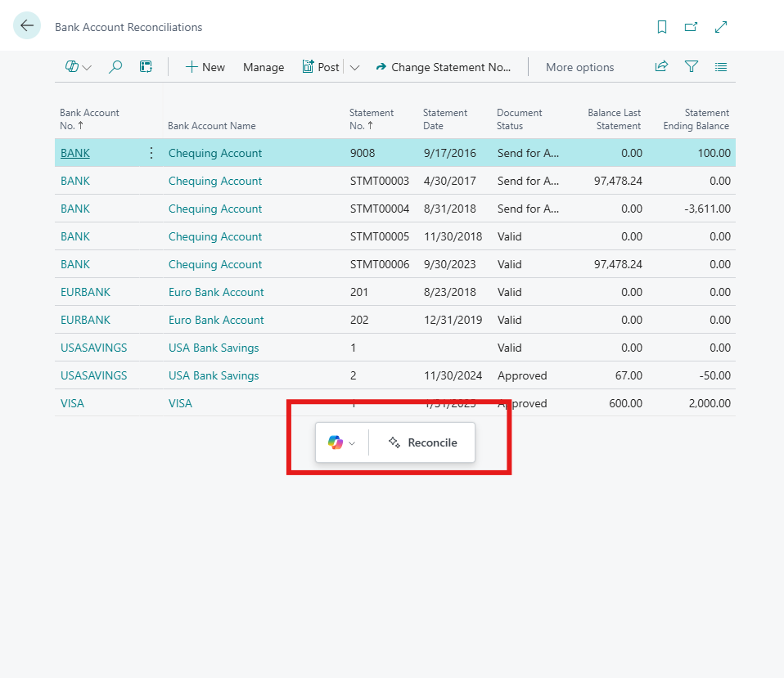
Task: Toggle the filter pane icon
Action: 691,66
